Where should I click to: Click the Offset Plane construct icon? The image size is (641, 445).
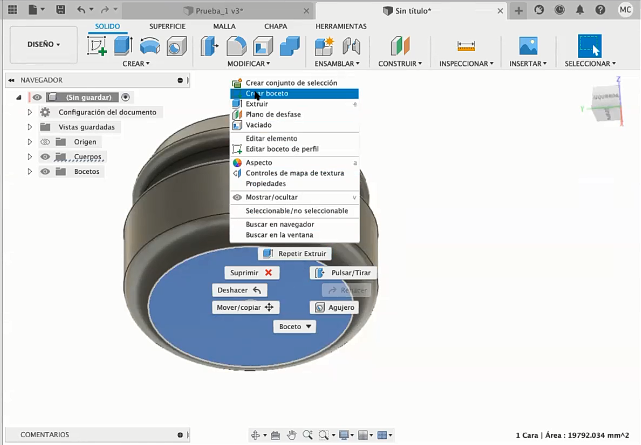[x=400, y=46]
